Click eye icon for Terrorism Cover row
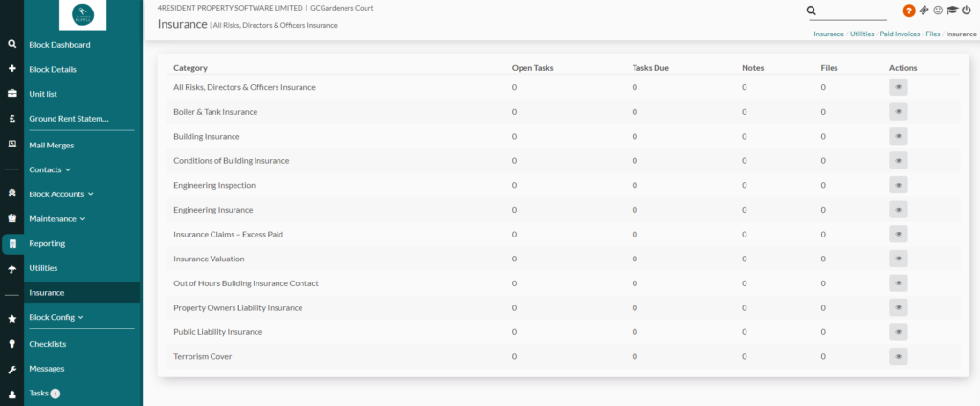The height and width of the screenshot is (406, 980). click(898, 356)
